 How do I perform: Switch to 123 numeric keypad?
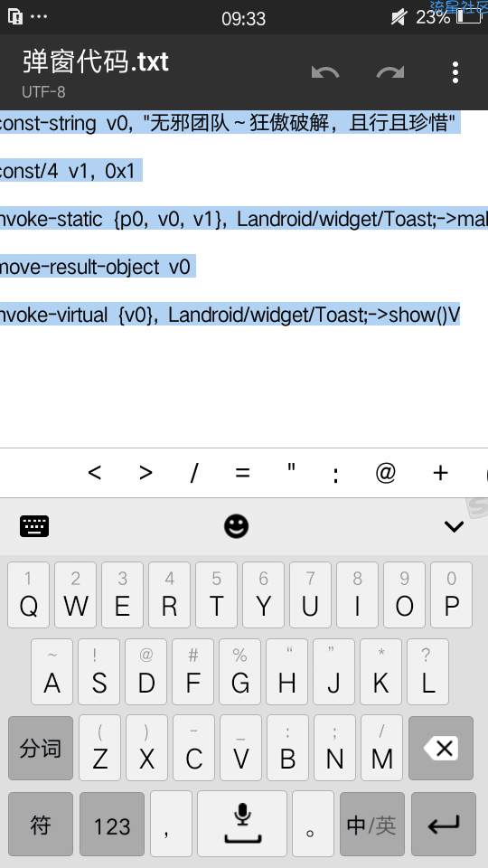point(112,825)
